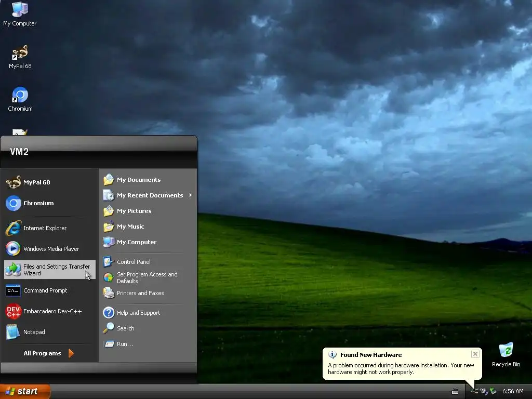Open Chromium in the Start menu

click(50, 203)
